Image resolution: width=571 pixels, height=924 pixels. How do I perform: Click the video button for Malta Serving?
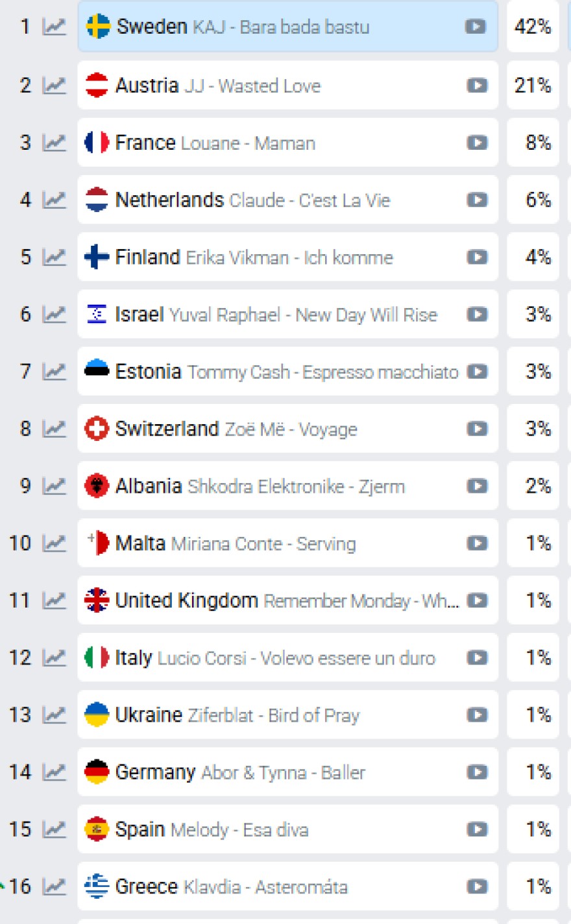pyautogui.click(x=477, y=543)
